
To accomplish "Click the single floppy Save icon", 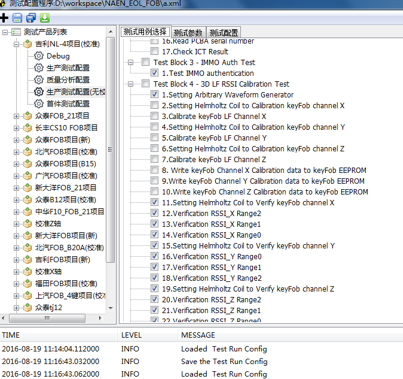I will click(17, 18).
